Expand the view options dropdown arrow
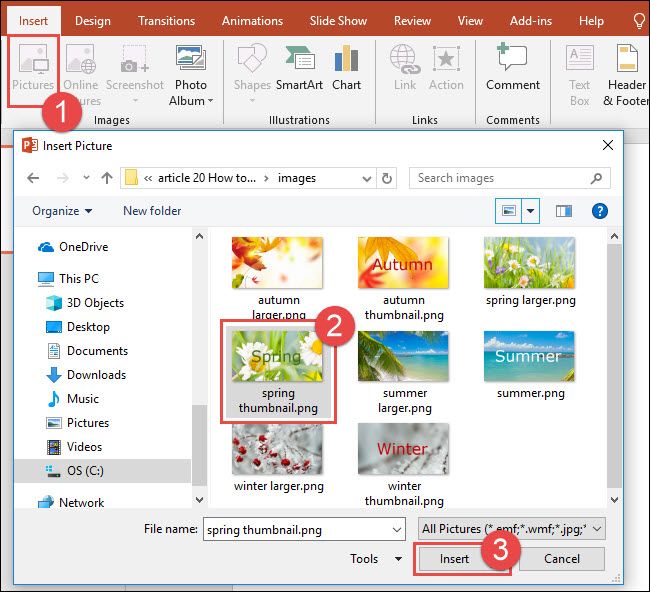The height and width of the screenshot is (592, 650). tap(530, 211)
